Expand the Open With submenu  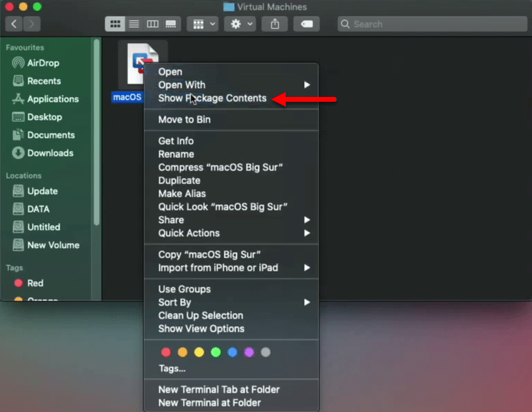point(231,84)
